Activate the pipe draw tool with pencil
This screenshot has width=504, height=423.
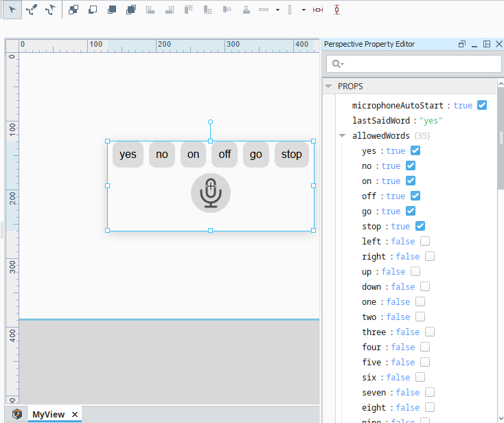click(x=32, y=10)
